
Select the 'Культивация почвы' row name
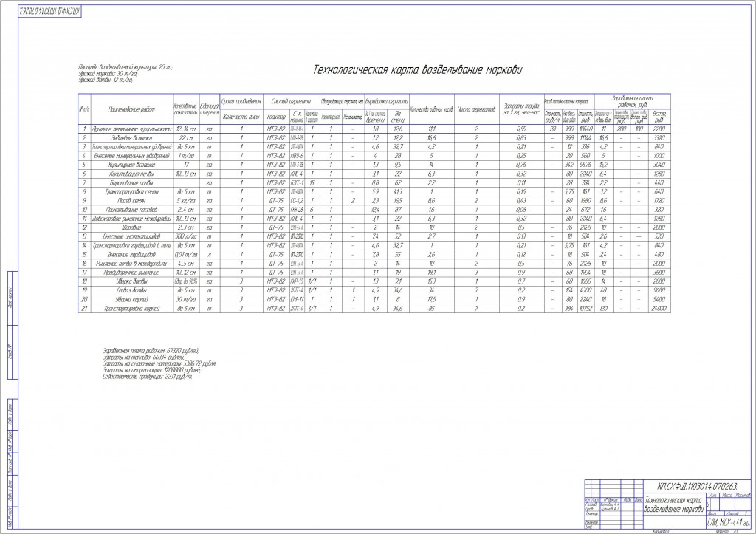pos(131,174)
